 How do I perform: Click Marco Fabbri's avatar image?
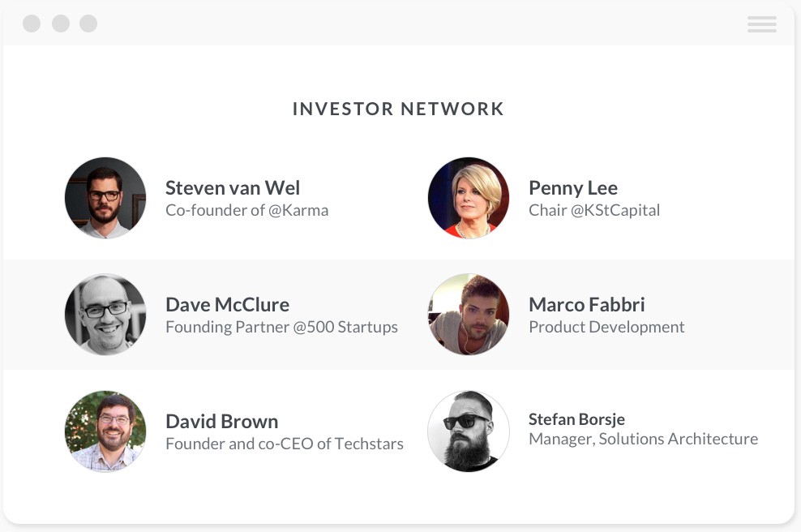coord(469,315)
